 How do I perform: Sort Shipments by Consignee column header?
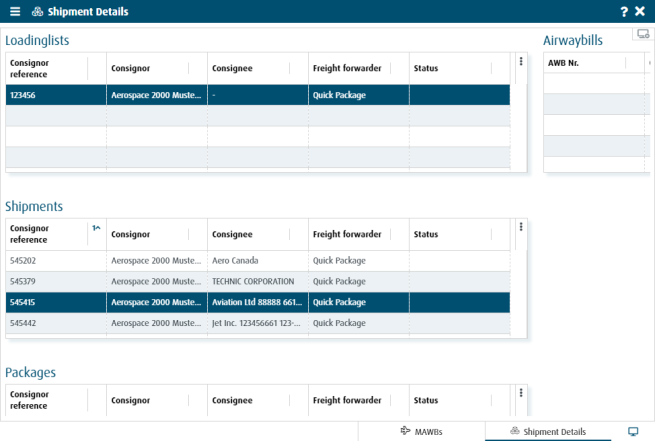[x=232, y=234]
